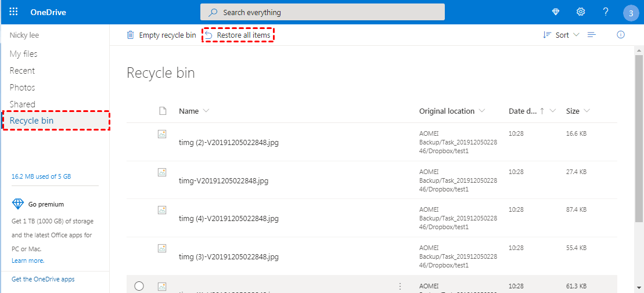Viewport: 644px width, 293px height.
Task: Click the Search everything field
Action: point(322,12)
